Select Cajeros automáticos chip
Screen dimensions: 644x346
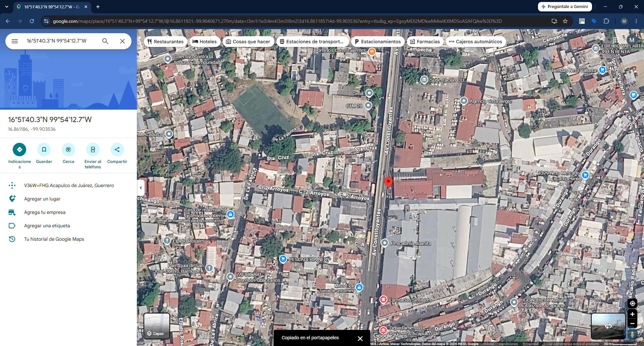click(x=476, y=42)
